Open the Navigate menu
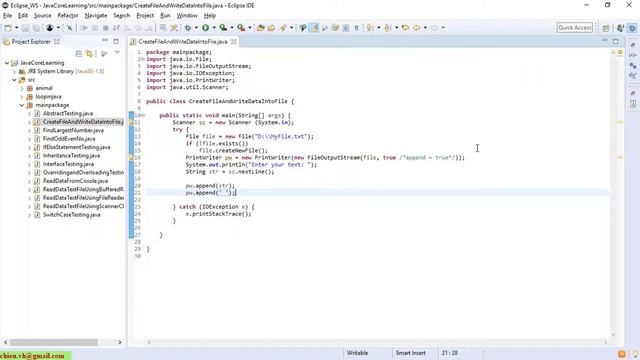This screenshot has height=360, width=640. point(96,16)
